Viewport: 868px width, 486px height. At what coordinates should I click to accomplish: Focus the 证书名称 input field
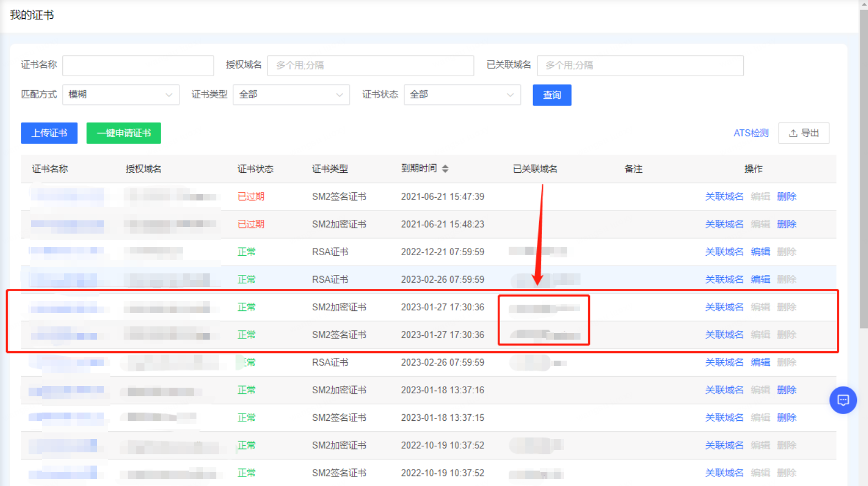[138, 65]
